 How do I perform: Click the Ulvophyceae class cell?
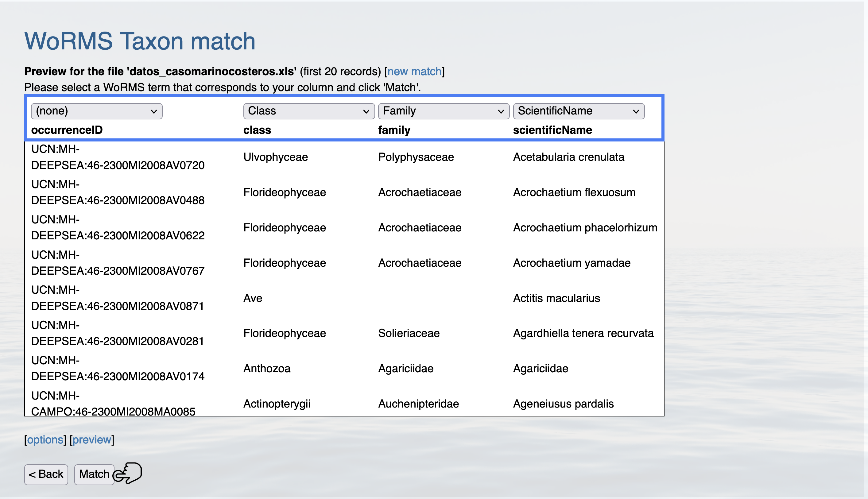(x=276, y=157)
